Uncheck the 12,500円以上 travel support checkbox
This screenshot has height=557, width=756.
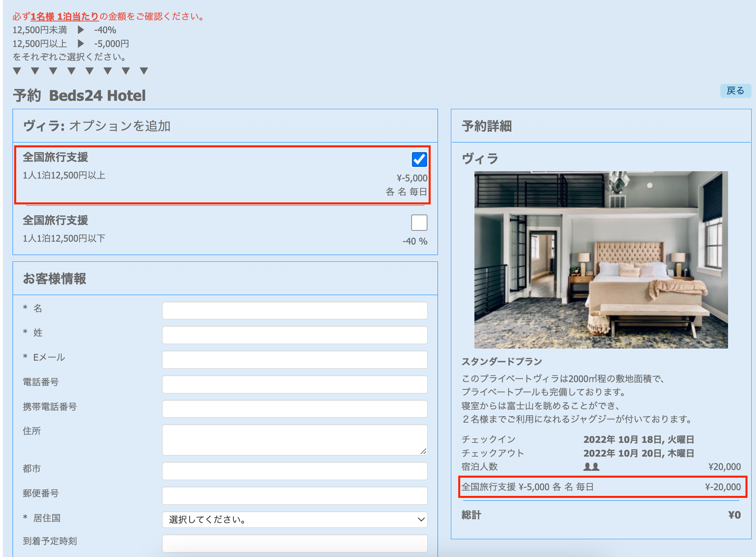coord(419,159)
